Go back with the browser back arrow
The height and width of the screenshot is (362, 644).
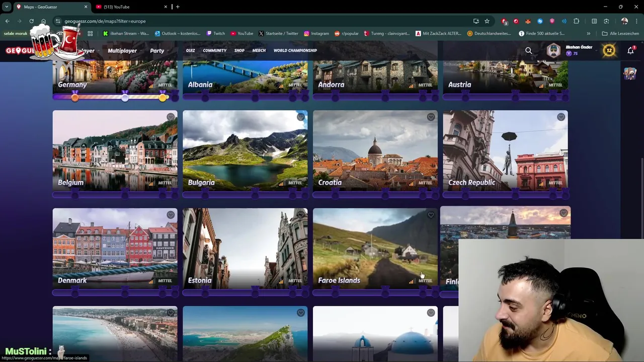7,21
